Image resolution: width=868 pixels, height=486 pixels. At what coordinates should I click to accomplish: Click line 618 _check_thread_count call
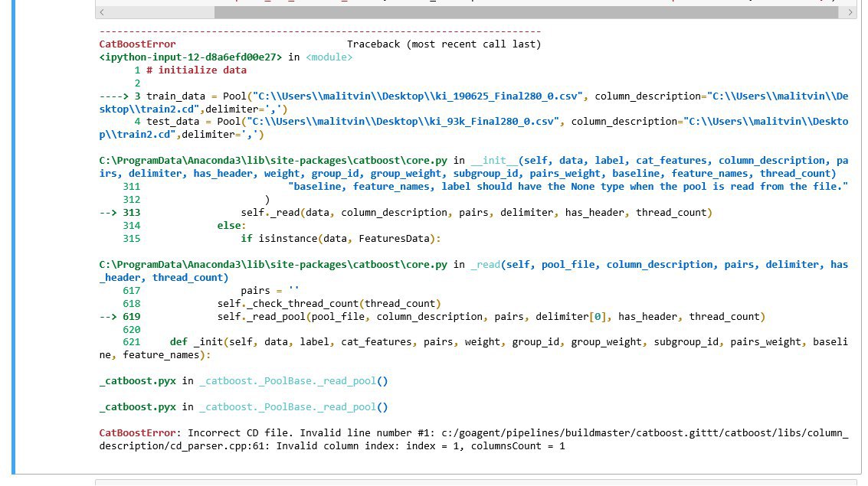pyautogui.click(x=329, y=304)
